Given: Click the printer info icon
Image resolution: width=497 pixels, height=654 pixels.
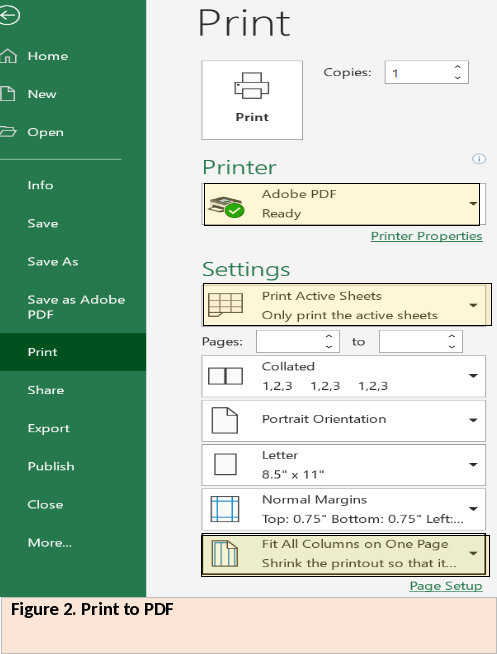Looking at the screenshot, I should [x=479, y=159].
